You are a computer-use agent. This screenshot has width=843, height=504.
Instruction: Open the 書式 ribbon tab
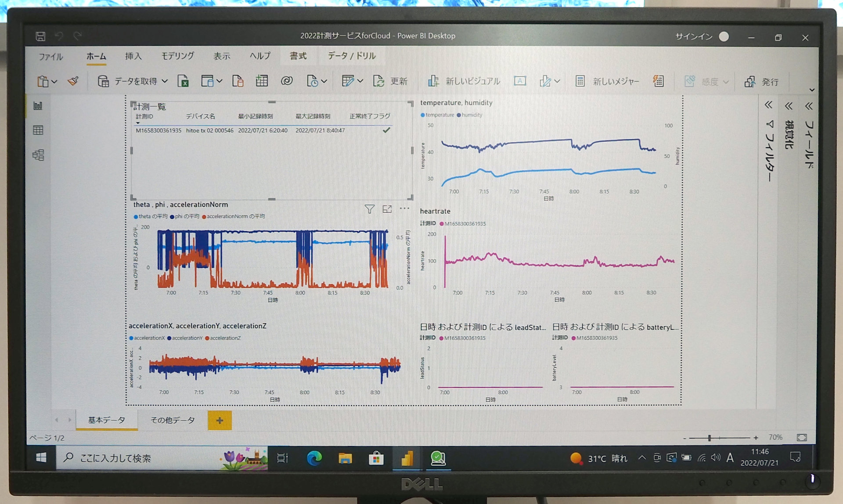pyautogui.click(x=298, y=56)
